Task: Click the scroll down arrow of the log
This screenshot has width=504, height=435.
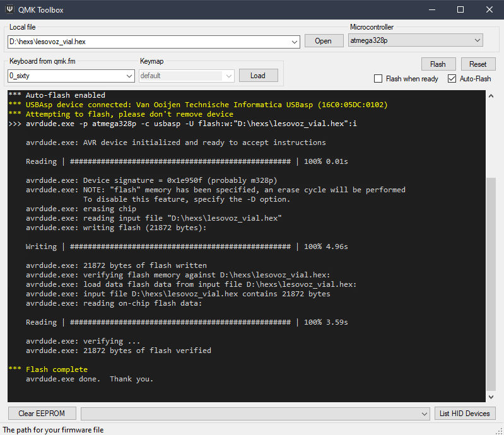Action: (491, 397)
